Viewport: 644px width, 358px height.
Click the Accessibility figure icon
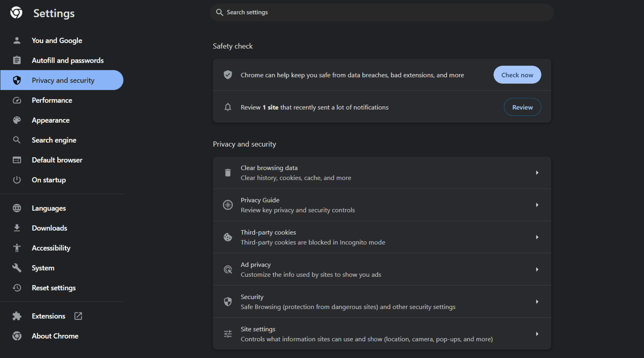click(17, 248)
